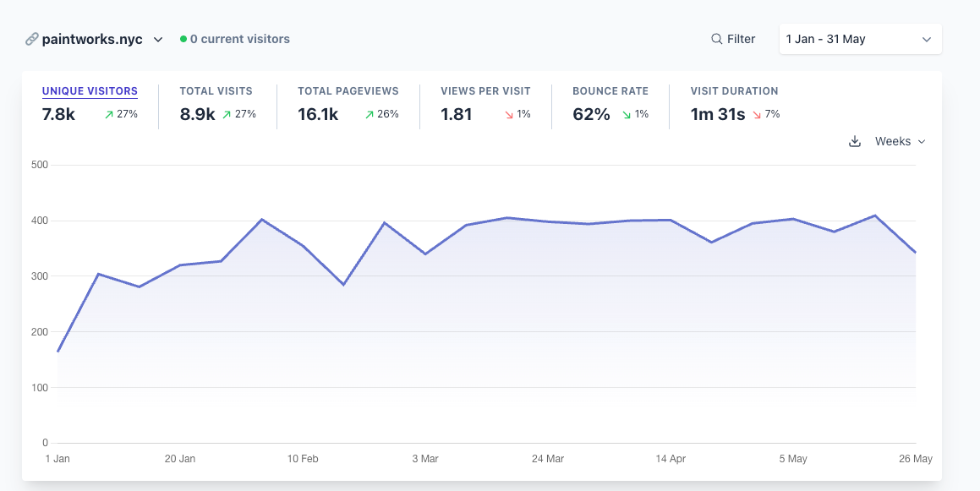This screenshot has height=491, width=980.
Task: Click the graph endpoint at 26 May
Action: click(916, 253)
